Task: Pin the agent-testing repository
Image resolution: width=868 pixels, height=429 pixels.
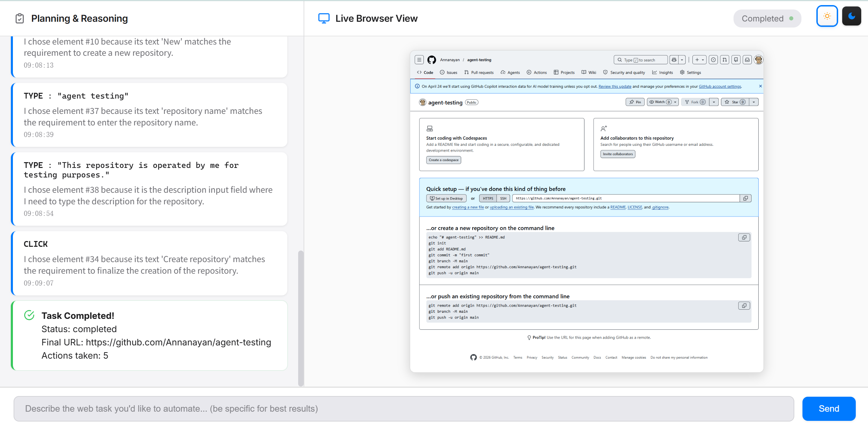Action: tap(635, 102)
